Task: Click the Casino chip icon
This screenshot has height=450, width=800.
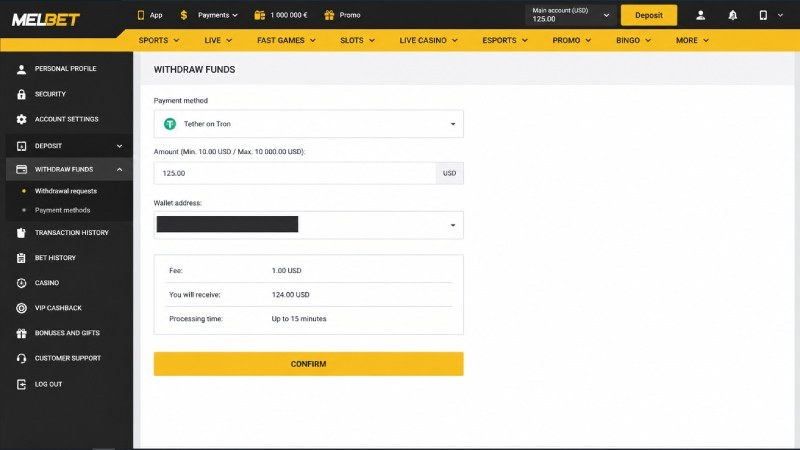Action: (x=21, y=283)
